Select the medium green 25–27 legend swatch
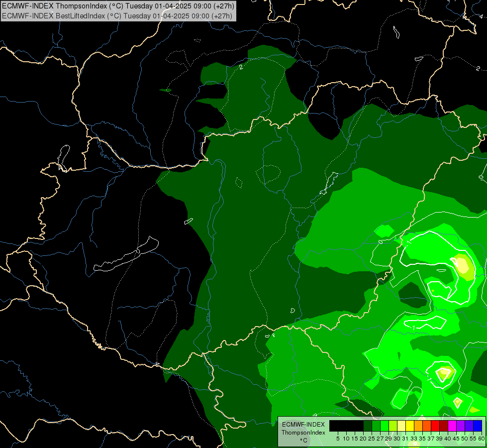Image resolution: width=487 pixels, height=448 pixels. (376, 426)
